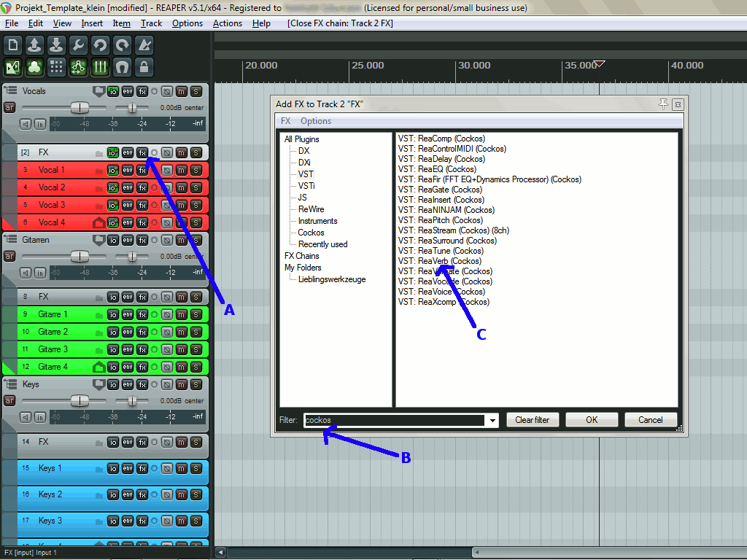Open the io routing for Vocals track
The width and height of the screenshot is (747, 560).
(x=113, y=91)
